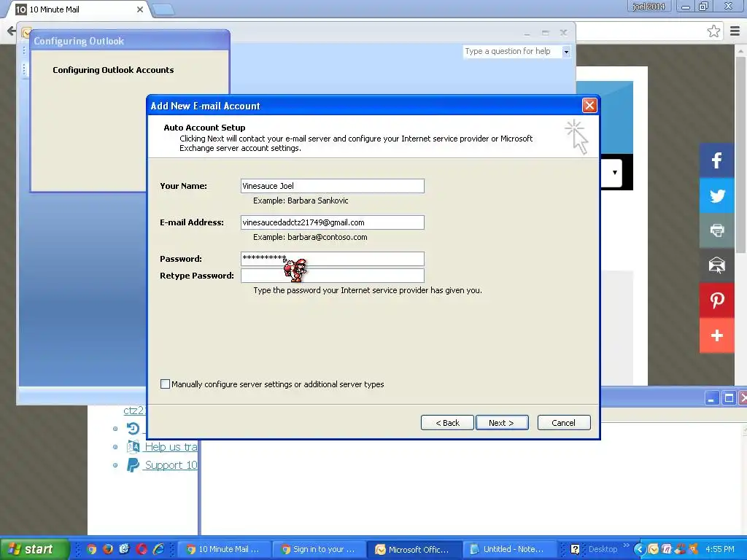The image size is (747, 560).
Task: Click the Desktop toolbar chevron in the taskbar
Action: pyautogui.click(x=626, y=545)
